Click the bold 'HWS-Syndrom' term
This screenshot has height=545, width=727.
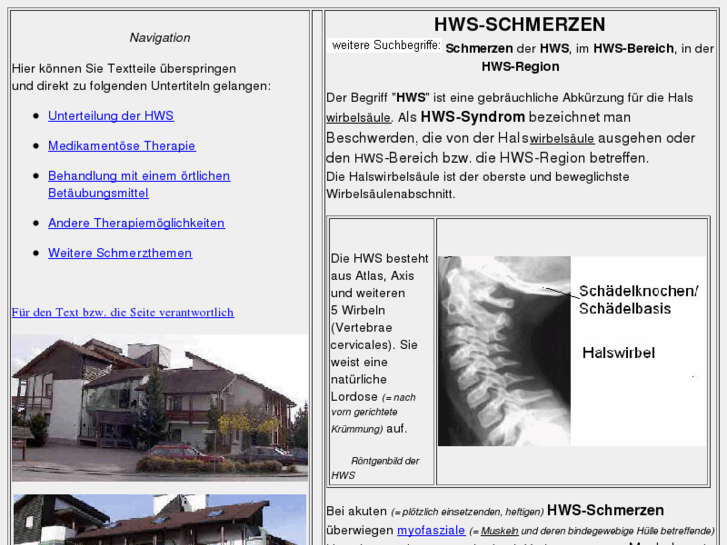472,117
